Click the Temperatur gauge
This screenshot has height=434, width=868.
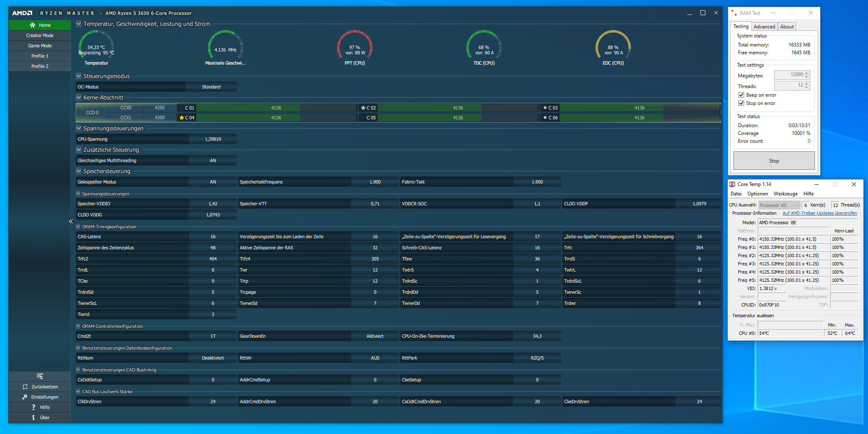coord(96,47)
